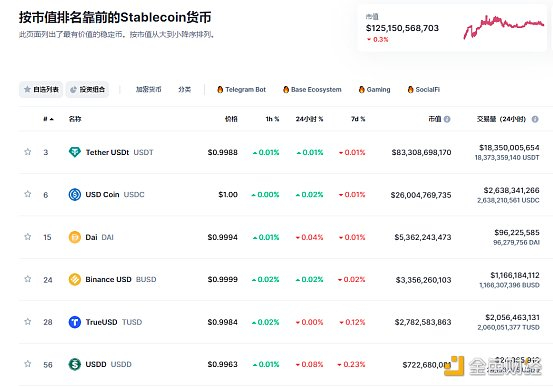
Task: Open the Base Ecosystem category
Action: click(x=312, y=90)
